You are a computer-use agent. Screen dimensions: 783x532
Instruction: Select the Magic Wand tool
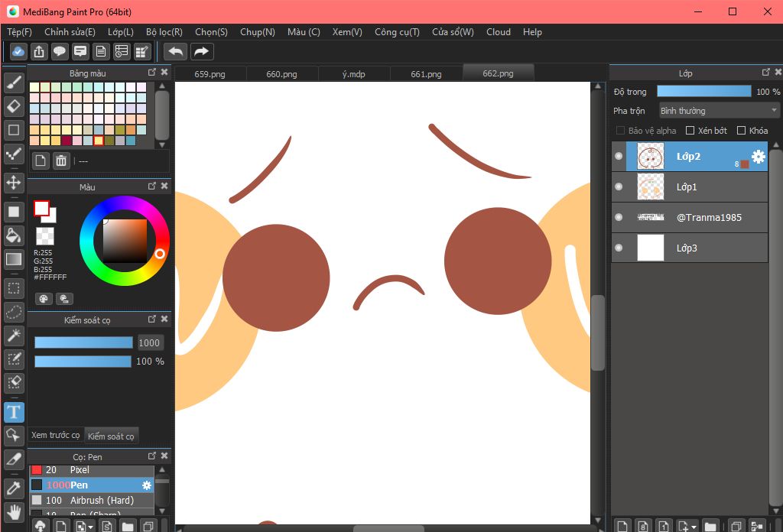pyautogui.click(x=14, y=336)
